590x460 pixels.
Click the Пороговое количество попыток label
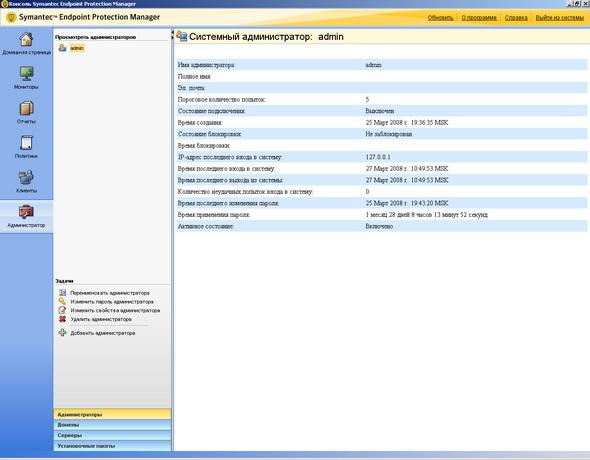(222, 100)
